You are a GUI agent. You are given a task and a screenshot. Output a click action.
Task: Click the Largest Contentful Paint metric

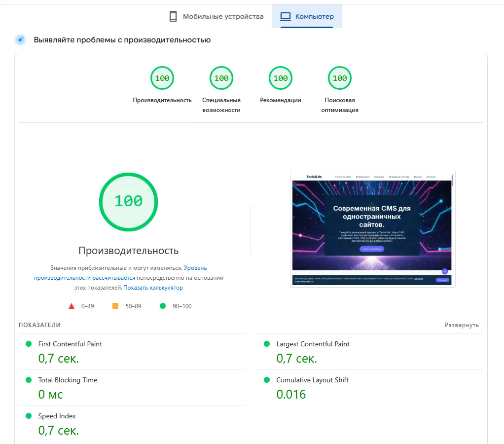pyautogui.click(x=313, y=344)
